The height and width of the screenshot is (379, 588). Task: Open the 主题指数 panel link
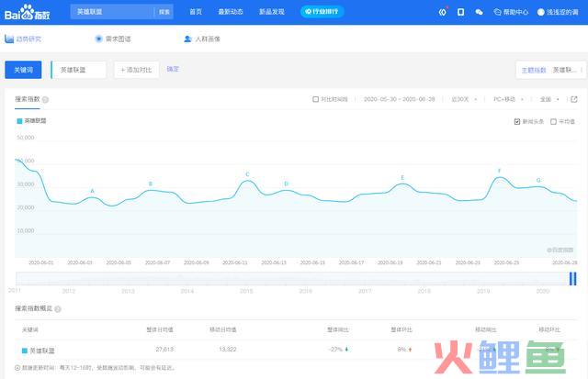(x=534, y=70)
